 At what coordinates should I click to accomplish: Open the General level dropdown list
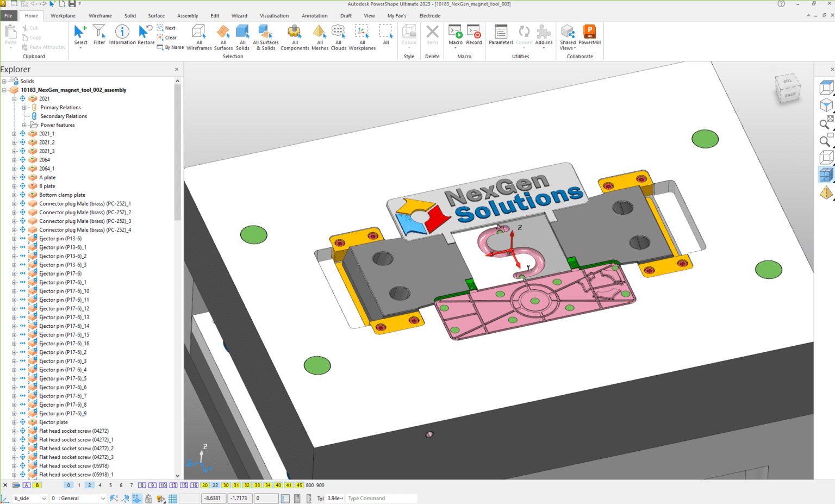pos(102,498)
